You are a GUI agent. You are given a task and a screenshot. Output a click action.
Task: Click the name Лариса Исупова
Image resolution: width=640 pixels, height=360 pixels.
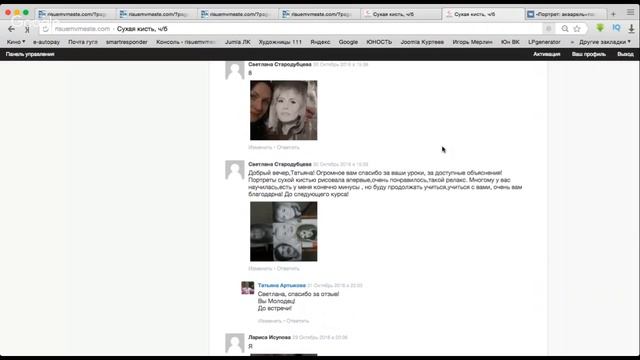(269, 337)
